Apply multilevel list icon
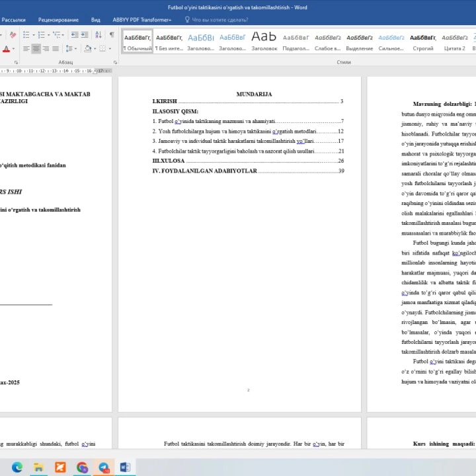Screen dimensions: 476x476 [56, 35]
